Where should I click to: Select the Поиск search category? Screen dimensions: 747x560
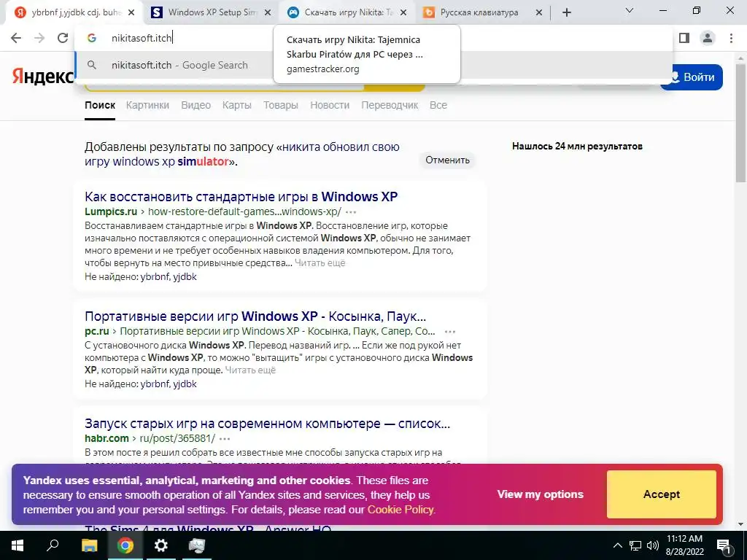pyautogui.click(x=100, y=105)
